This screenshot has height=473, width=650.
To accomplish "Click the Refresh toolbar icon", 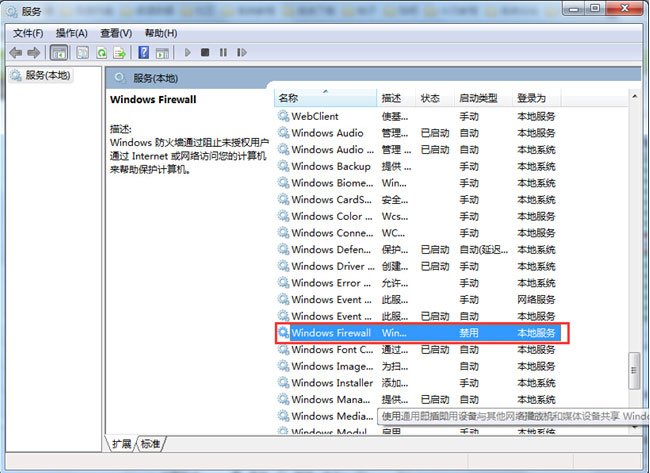I will (101, 53).
